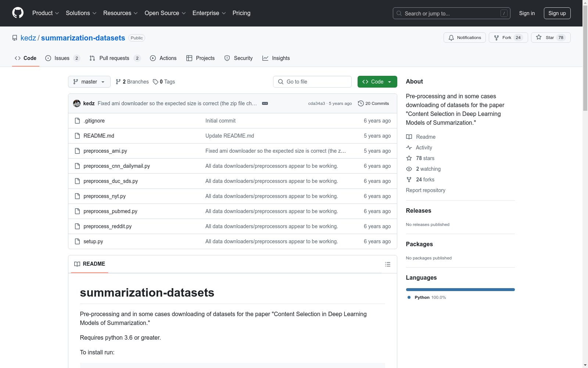Click the eye icon beside 2 watching

pyautogui.click(x=409, y=169)
